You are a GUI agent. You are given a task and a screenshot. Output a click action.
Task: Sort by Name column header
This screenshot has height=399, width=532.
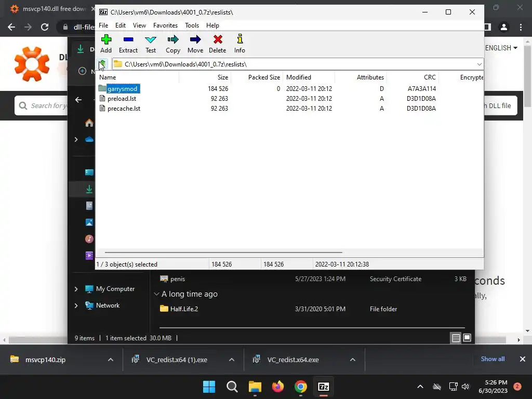[137, 77]
